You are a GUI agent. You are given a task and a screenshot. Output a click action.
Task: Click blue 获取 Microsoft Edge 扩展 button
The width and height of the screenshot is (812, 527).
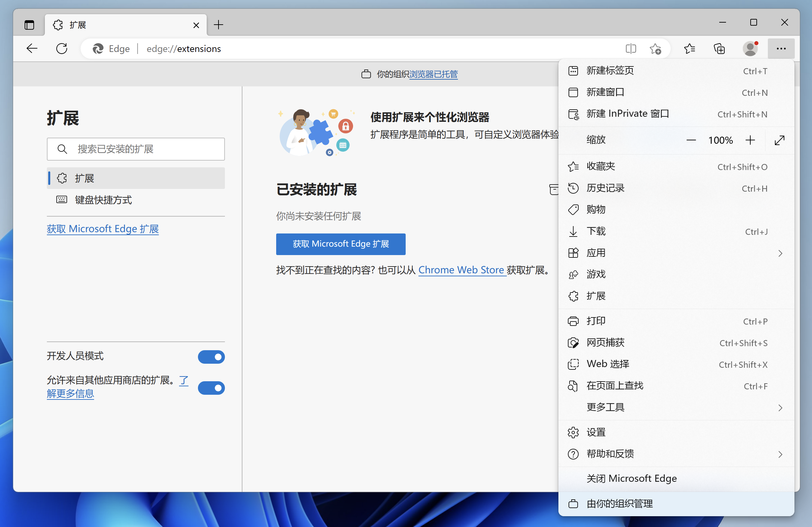pyautogui.click(x=341, y=244)
